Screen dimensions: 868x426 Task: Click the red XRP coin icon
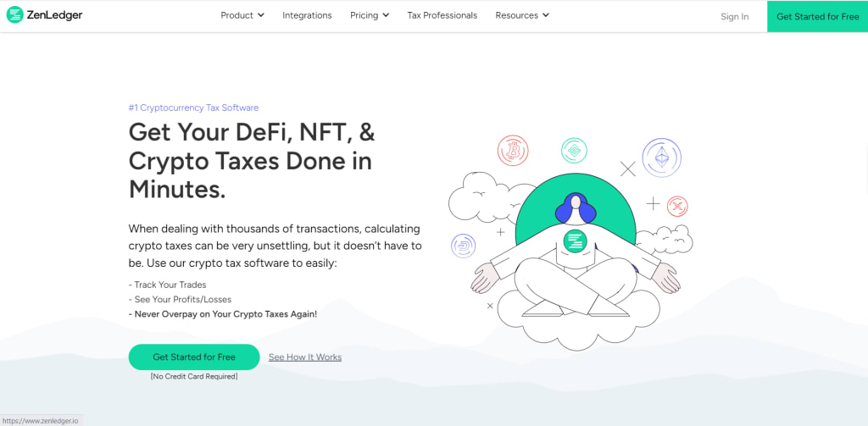[677, 207]
